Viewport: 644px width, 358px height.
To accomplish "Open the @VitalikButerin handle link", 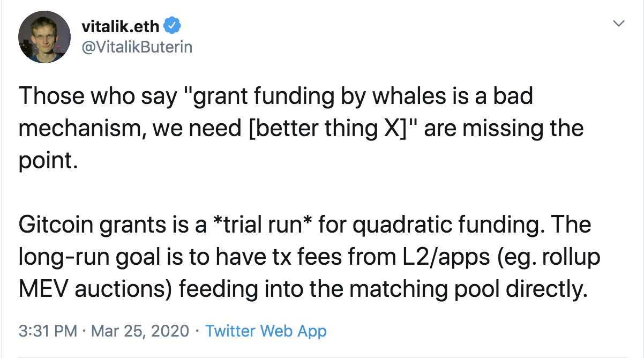I will [x=137, y=47].
